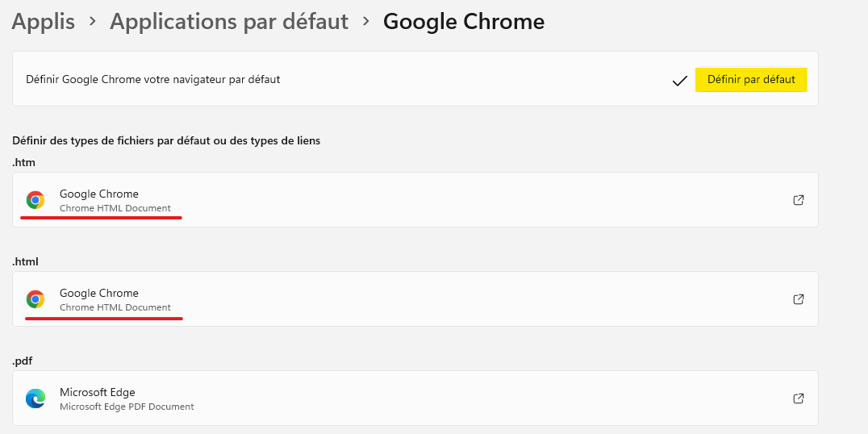The height and width of the screenshot is (434, 868).
Task: Click the Chrome icon in .html row
Action: [x=35, y=299]
